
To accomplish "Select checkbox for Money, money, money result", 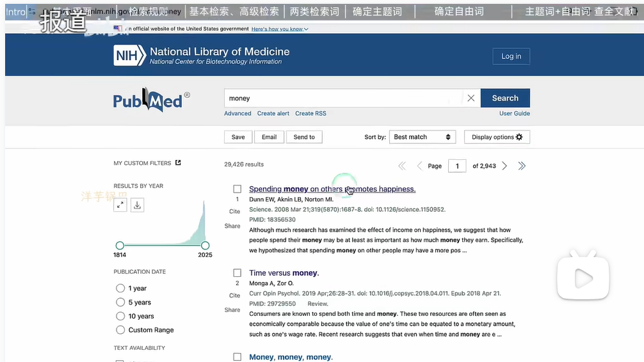I will [237, 357].
